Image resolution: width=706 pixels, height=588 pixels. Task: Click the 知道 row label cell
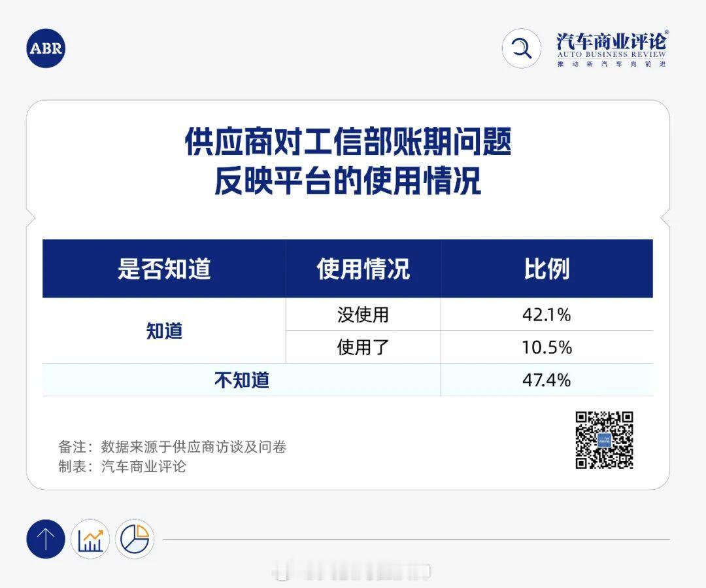(x=164, y=331)
